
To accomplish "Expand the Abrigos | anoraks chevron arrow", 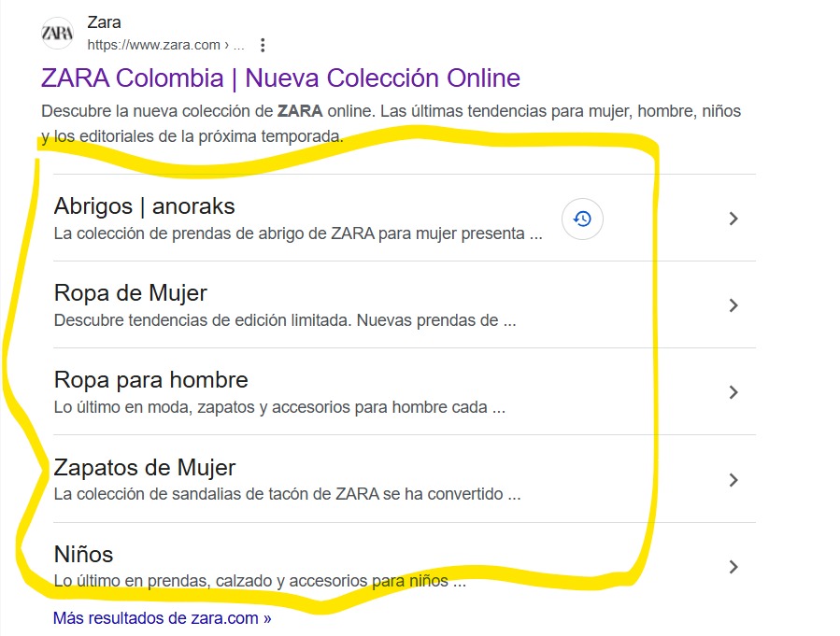I will pyautogui.click(x=733, y=219).
